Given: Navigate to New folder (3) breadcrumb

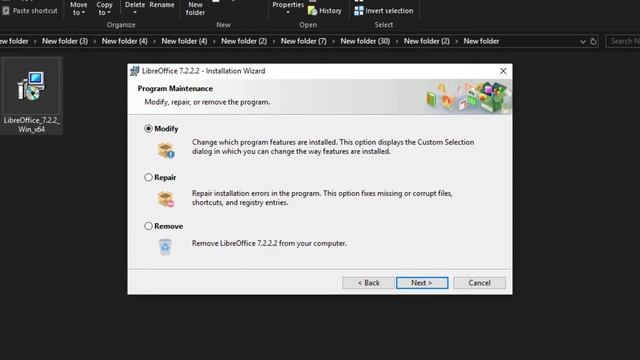Looking at the screenshot, I should 65,41.
